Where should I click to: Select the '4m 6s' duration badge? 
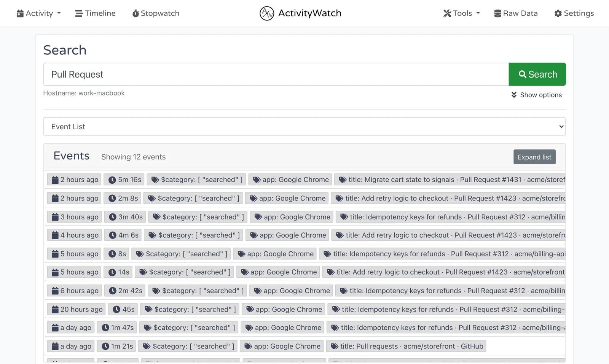tap(123, 235)
